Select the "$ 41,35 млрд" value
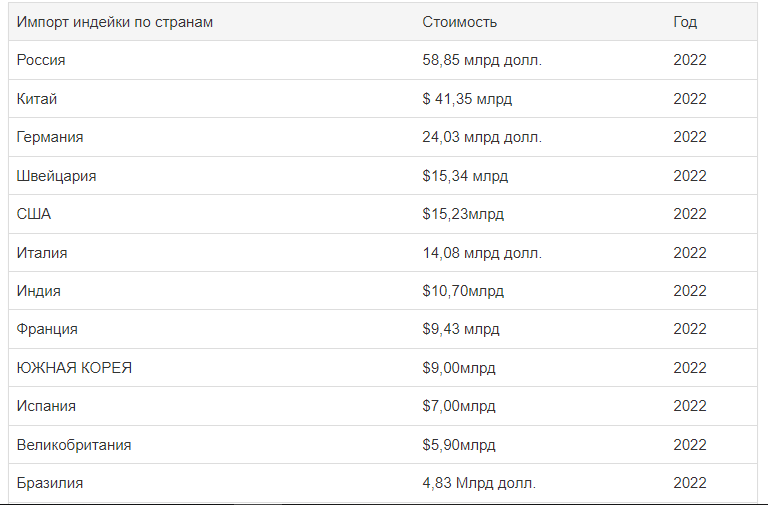The height and width of the screenshot is (505, 768). (467, 99)
